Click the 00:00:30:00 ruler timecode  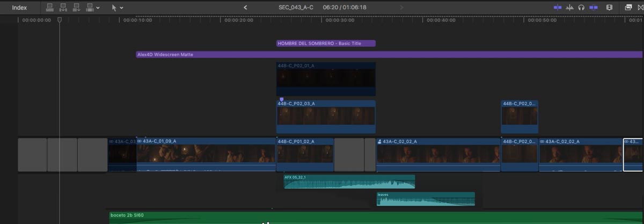(x=340, y=20)
